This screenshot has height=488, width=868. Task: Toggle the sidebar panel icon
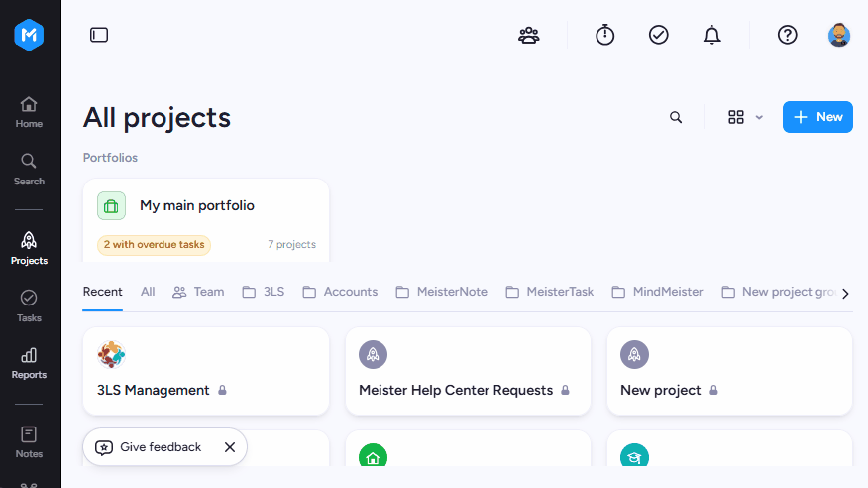[99, 35]
